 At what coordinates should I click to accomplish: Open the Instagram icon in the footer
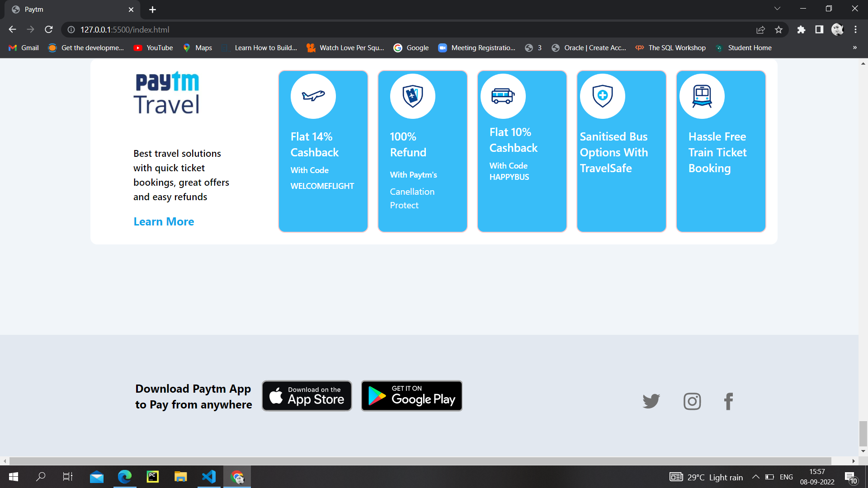tap(692, 401)
